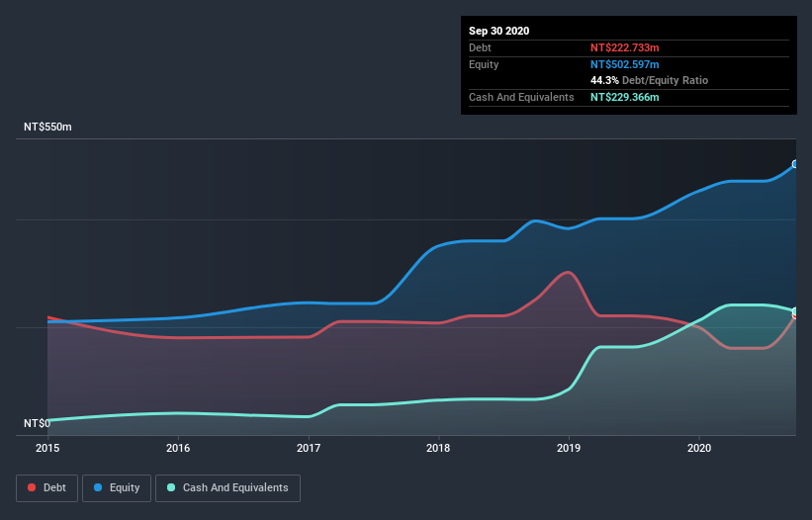Click the Equity end-point marker on chart
Image resolution: width=812 pixels, height=520 pixels.
795,164
